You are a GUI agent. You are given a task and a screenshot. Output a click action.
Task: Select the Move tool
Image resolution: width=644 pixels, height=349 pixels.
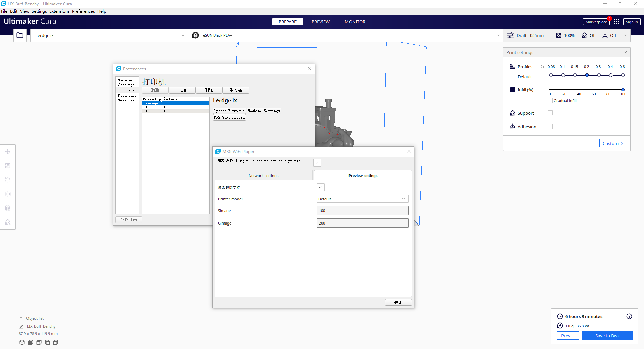(x=7, y=152)
